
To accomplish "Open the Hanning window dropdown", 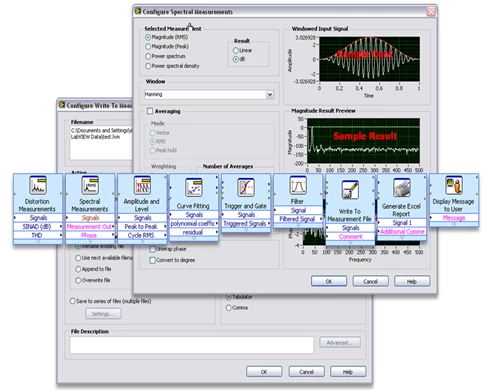I will 270,95.
